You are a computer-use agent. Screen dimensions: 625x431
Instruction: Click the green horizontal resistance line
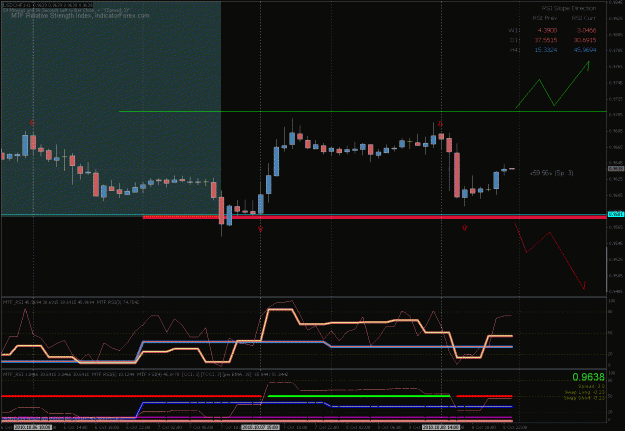[363, 111]
